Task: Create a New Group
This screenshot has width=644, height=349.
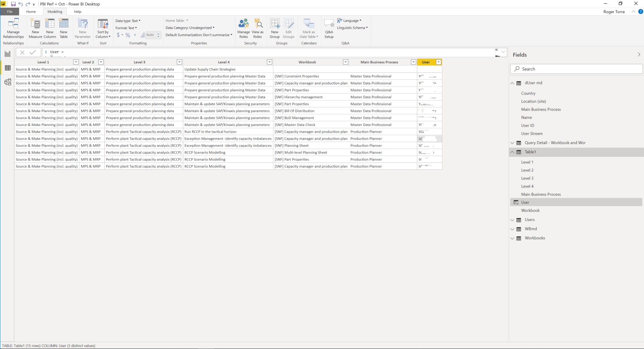Action: tap(275, 28)
